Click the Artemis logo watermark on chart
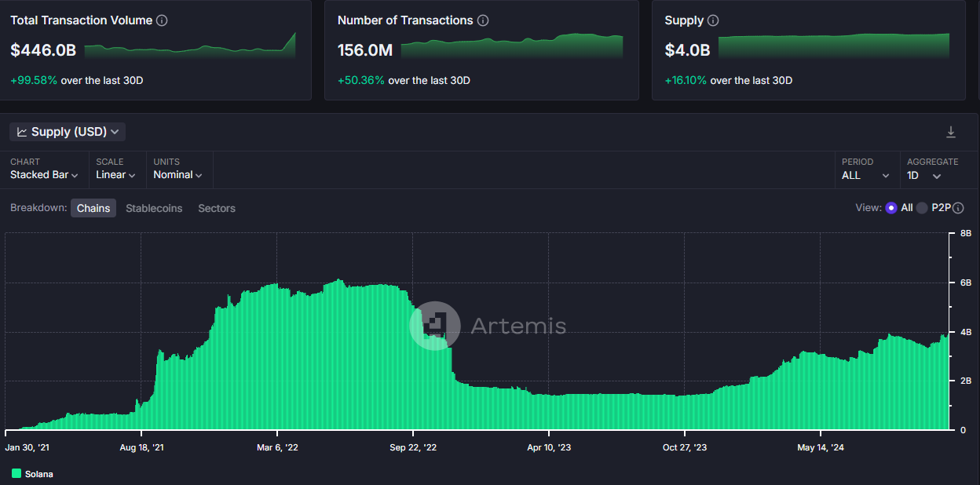The height and width of the screenshot is (485, 980). pyautogui.click(x=435, y=325)
